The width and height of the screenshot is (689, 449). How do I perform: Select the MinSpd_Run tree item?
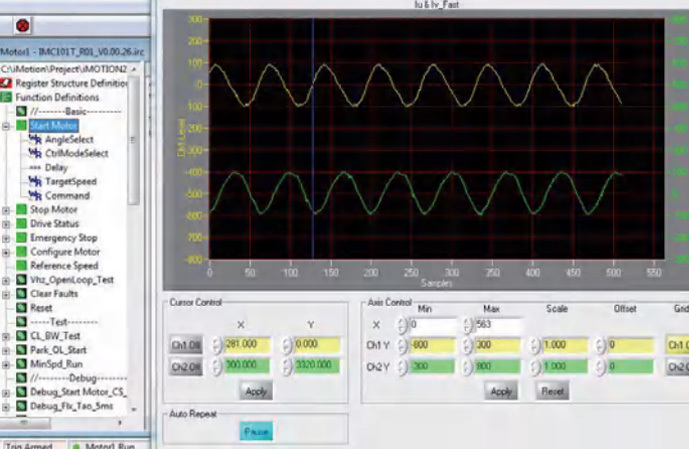click(x=56, y=364)
